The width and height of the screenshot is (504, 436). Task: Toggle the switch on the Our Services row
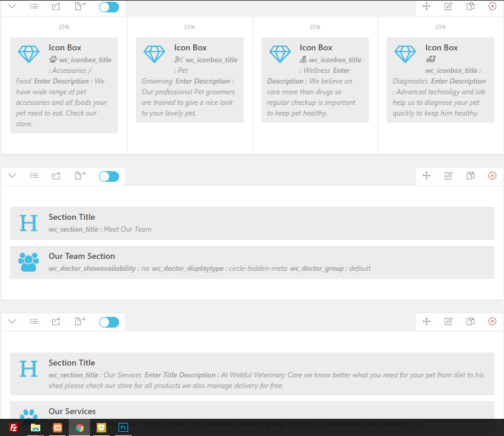point(109,322)
